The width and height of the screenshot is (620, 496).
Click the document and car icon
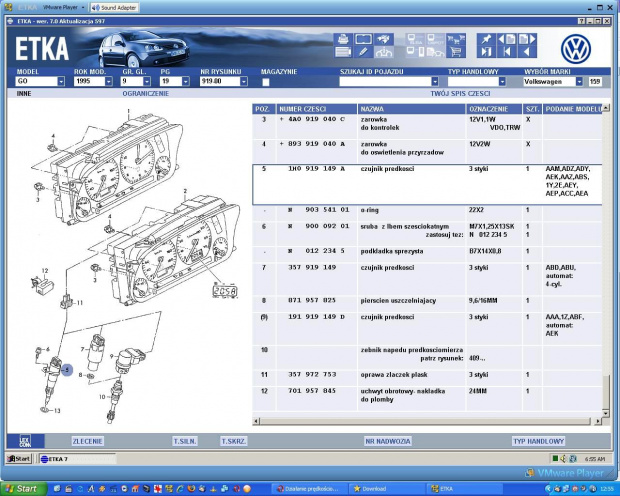pyautogui.click(x=435, y=52)
